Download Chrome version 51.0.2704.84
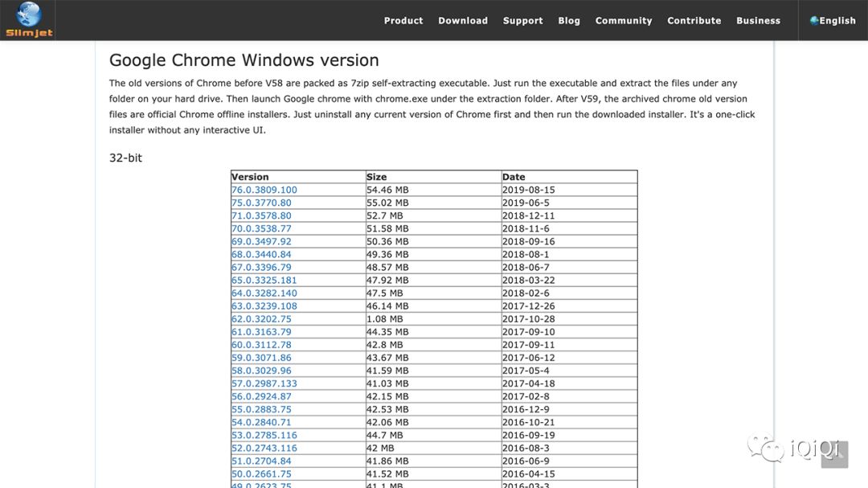Viewport: 868px width, 488px height. pyautogui.click(x=261, y=461)
